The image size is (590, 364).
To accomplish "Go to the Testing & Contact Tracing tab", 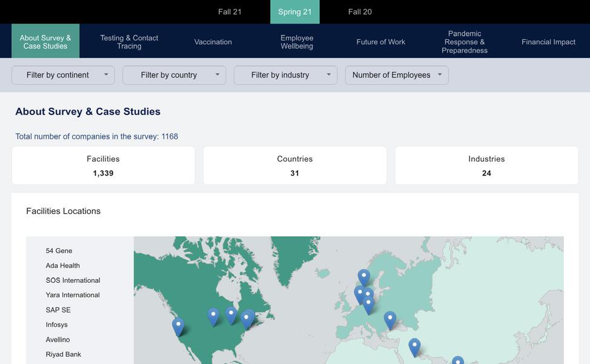I will point(129,42).
